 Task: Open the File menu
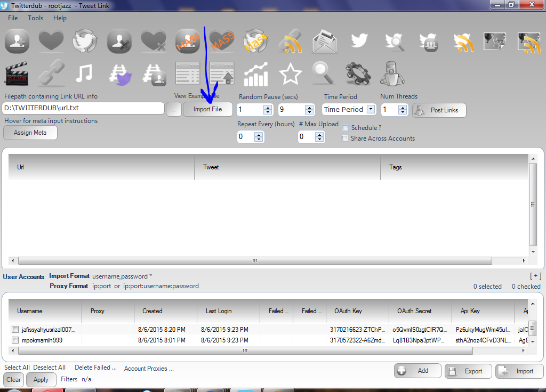[x=13, y=18]
